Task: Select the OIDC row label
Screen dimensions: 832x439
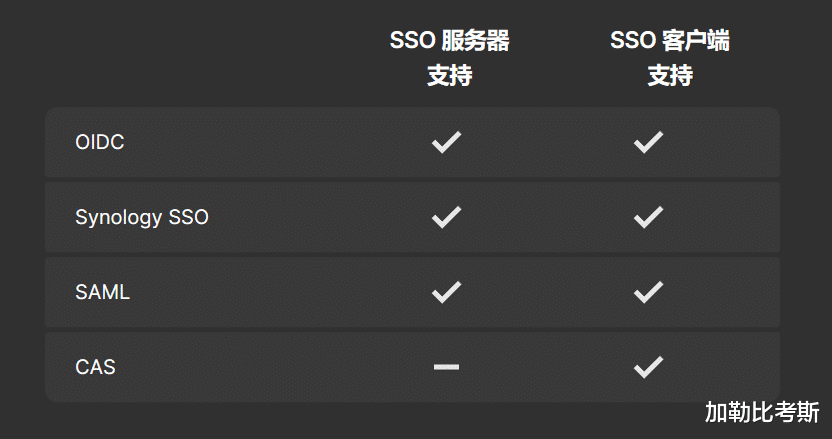Action: tap(100, 142)
